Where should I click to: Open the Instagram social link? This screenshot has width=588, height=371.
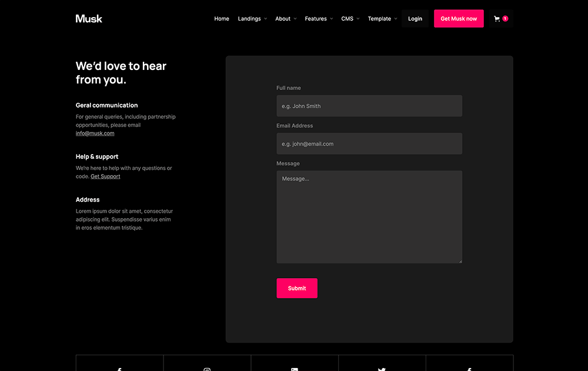pyautogui.click(x=207, y=369)
